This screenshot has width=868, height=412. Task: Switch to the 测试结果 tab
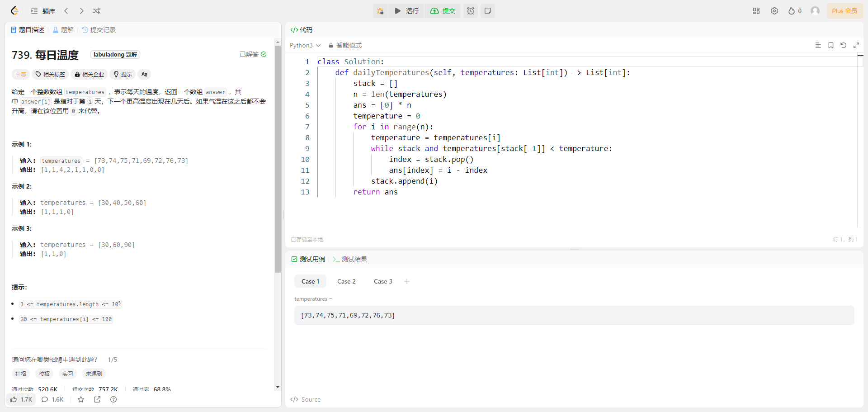350,259
